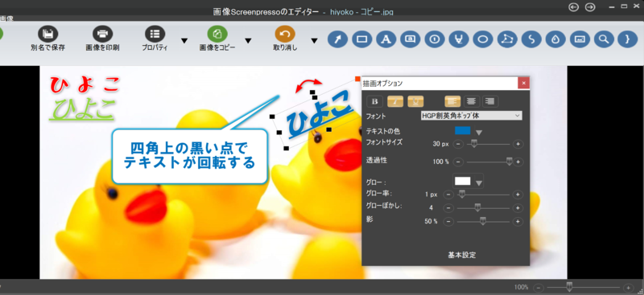Select the highlighter tool
The image size is (644, 295).
pos(459,39)
